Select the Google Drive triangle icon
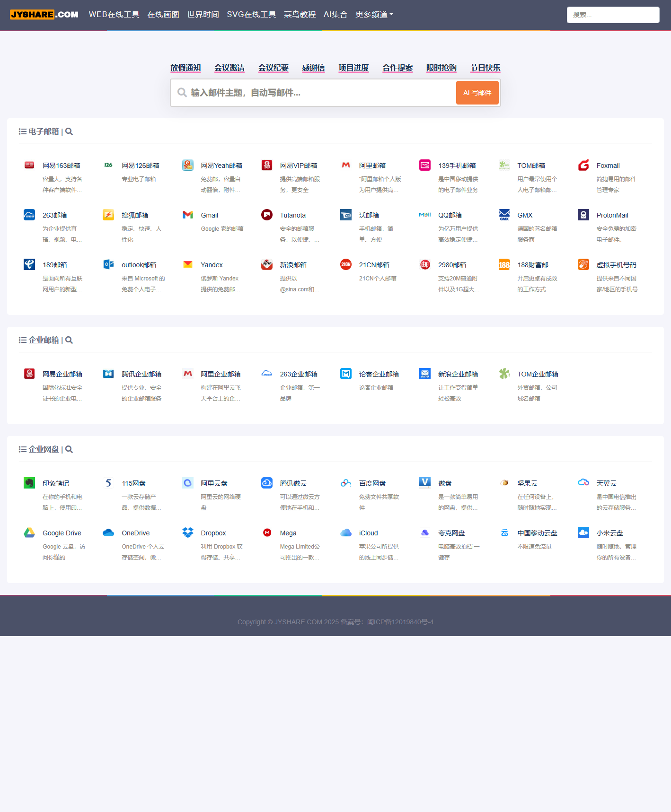 (x=29, y=533)
